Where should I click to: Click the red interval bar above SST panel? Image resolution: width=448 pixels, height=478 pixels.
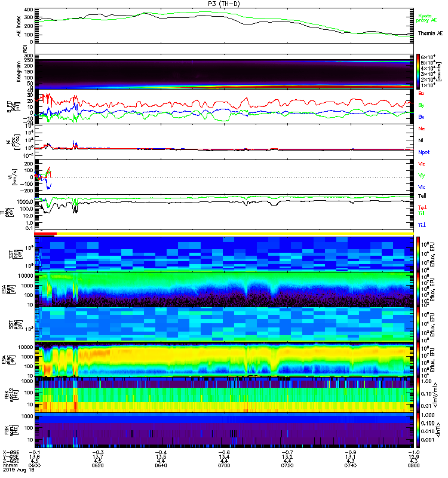coord(47,234)
